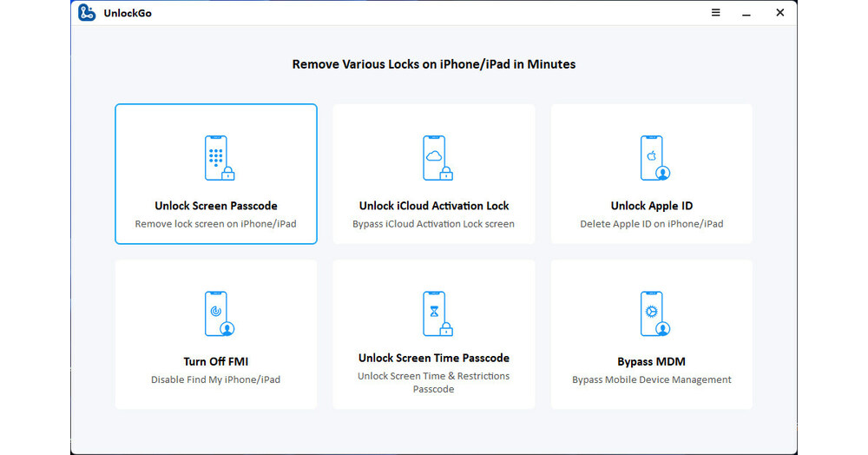Click the UnlockGo logo in title bar

pyautogui.click(x=87, y=13)
